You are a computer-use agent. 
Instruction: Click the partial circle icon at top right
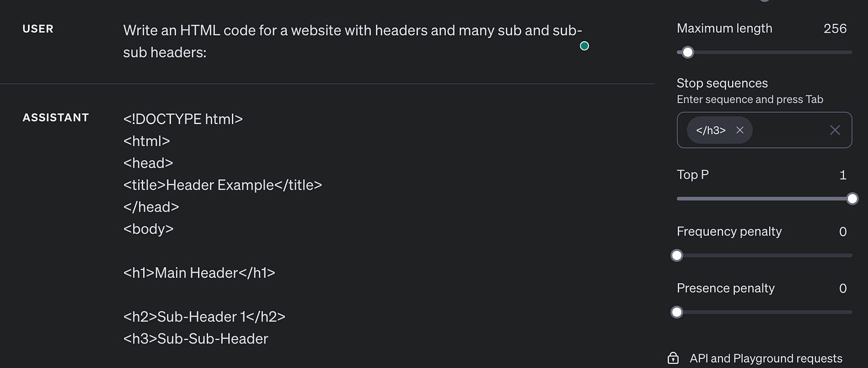[x=765, y=1]
